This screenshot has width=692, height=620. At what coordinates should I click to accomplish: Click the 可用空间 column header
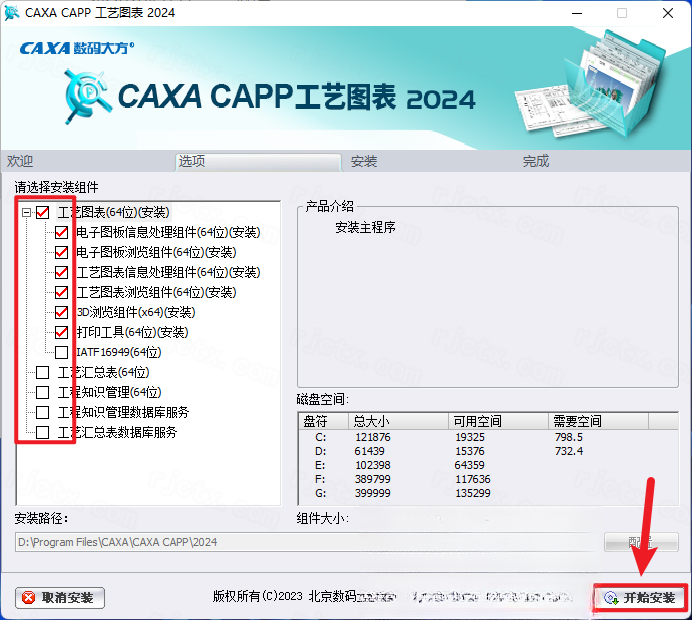tap(499, 421)
